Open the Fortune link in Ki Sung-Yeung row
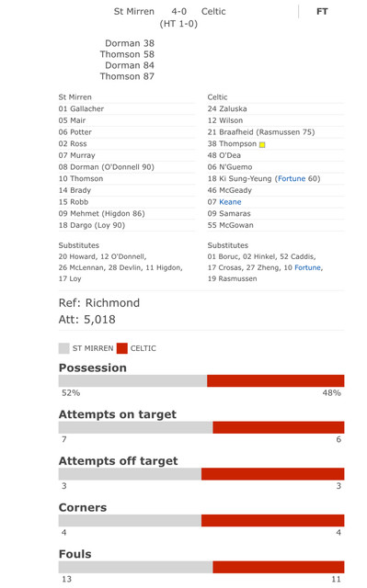 pos(292,178)
